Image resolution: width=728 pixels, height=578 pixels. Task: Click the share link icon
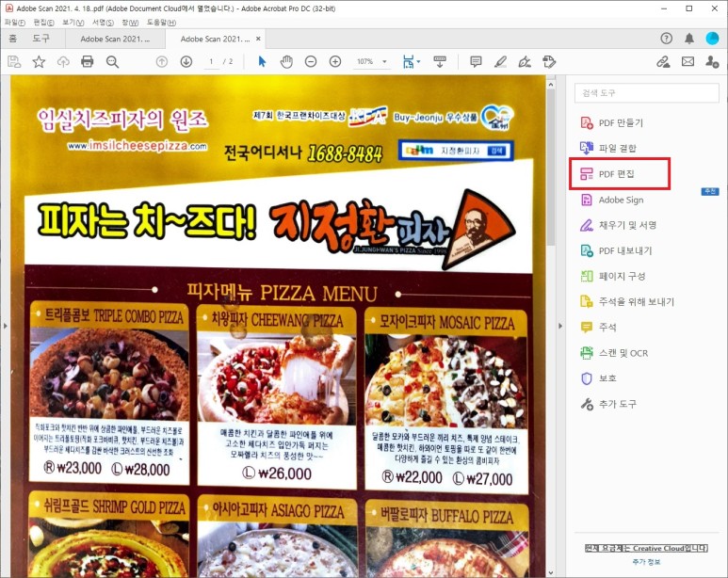[x=663, y=61]
